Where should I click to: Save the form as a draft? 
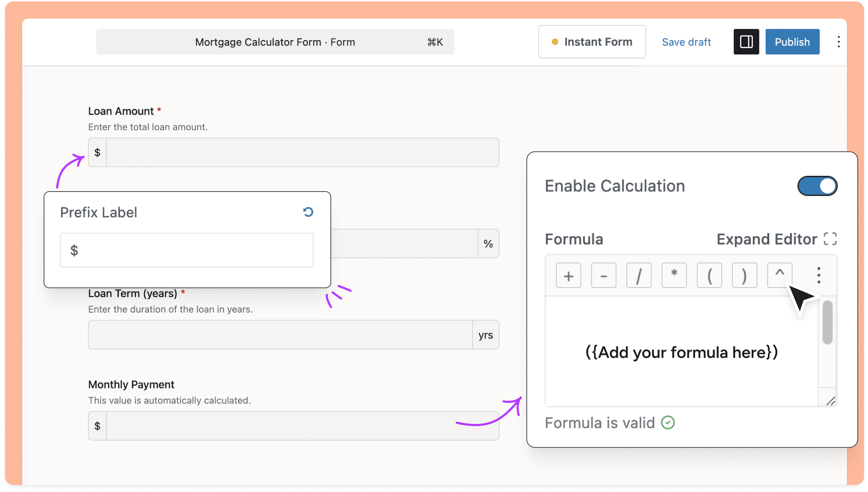[686, 42]
